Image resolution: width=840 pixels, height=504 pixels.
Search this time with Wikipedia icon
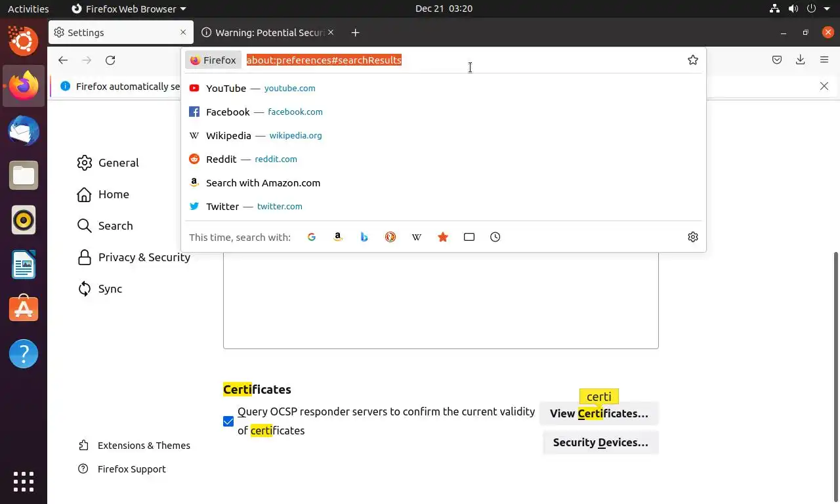point(417,237)
